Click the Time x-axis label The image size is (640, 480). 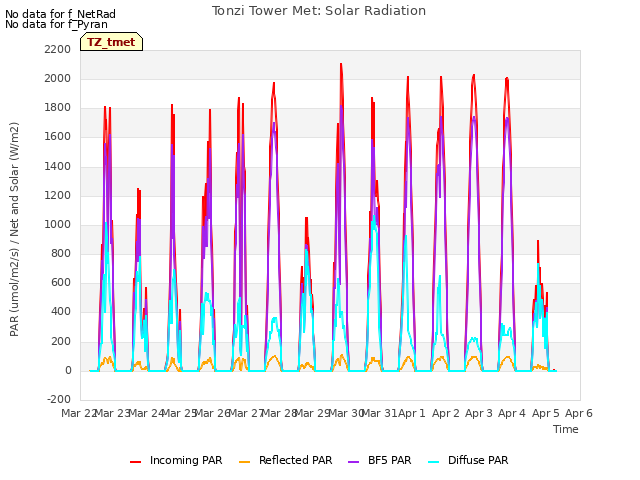coord(566,429)
